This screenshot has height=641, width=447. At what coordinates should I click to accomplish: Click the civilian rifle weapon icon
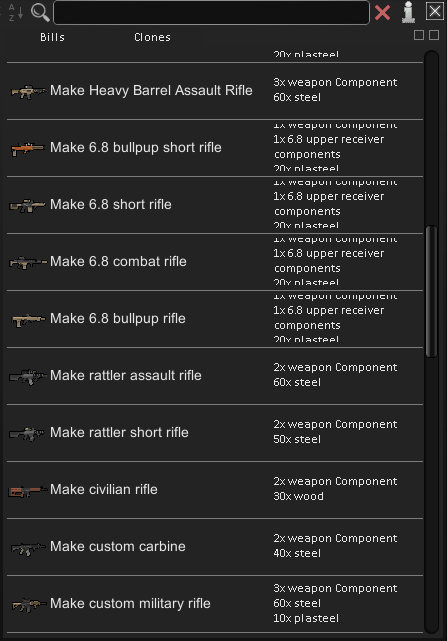point(27,491)
